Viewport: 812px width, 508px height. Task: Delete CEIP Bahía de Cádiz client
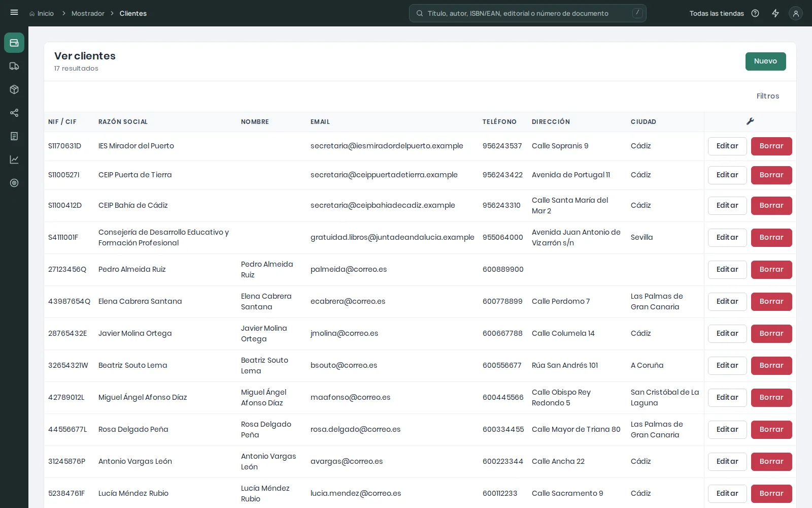coord(771,206)
